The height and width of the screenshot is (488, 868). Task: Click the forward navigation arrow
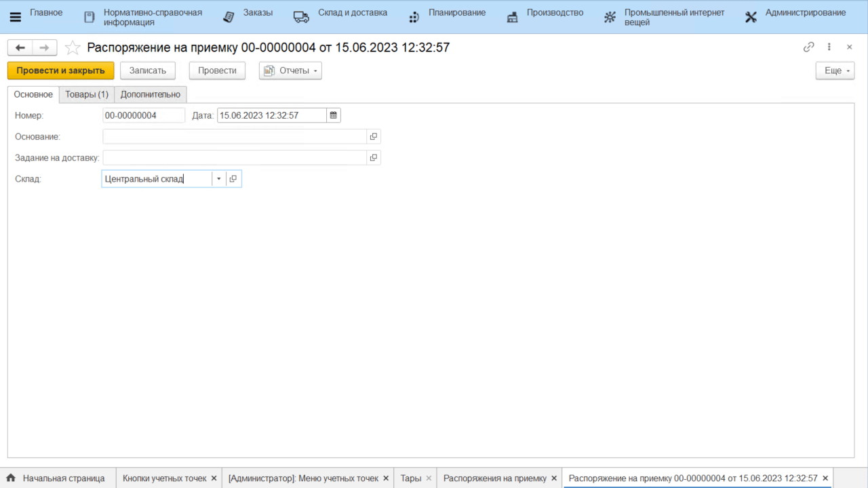pos(44,47)
